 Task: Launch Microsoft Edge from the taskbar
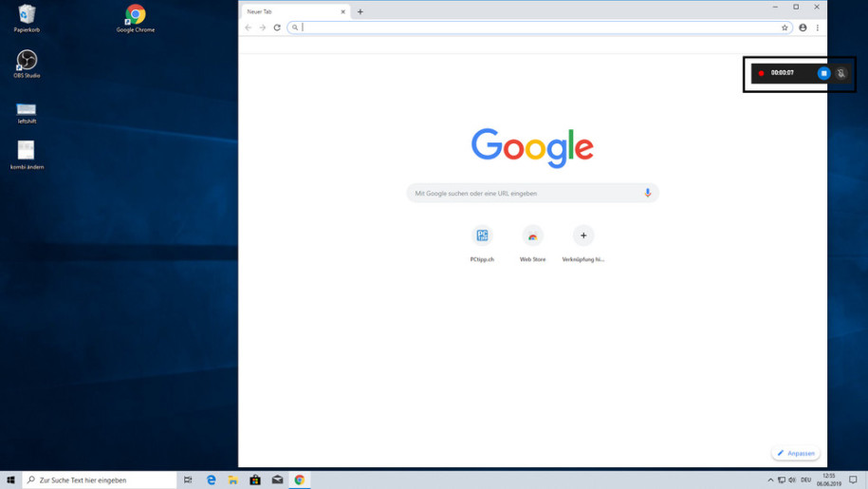click(211, 480)
